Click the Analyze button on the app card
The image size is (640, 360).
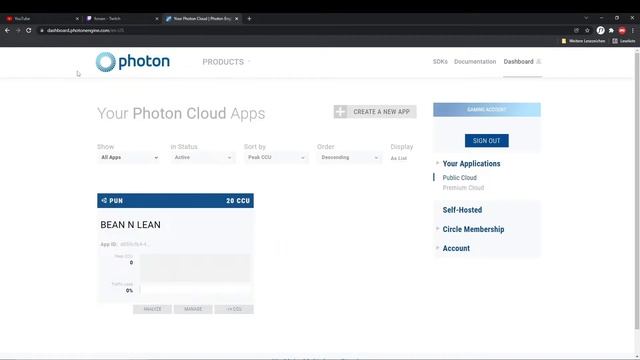[152, 309]
